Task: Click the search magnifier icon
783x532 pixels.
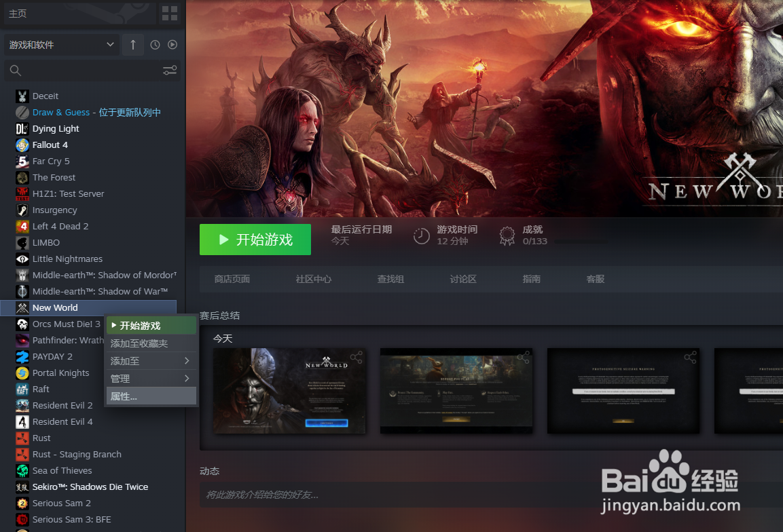Action: coord(16,71)
